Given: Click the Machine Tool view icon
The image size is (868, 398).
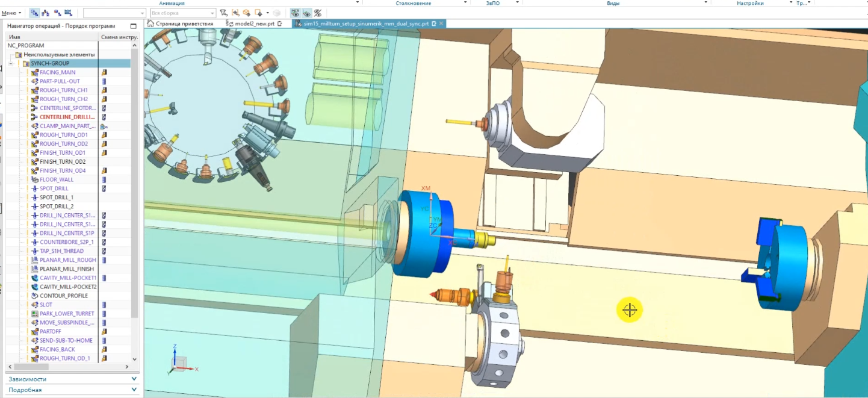Looking at the screenshot, I should pyautogui.click(x=46, y=13).
